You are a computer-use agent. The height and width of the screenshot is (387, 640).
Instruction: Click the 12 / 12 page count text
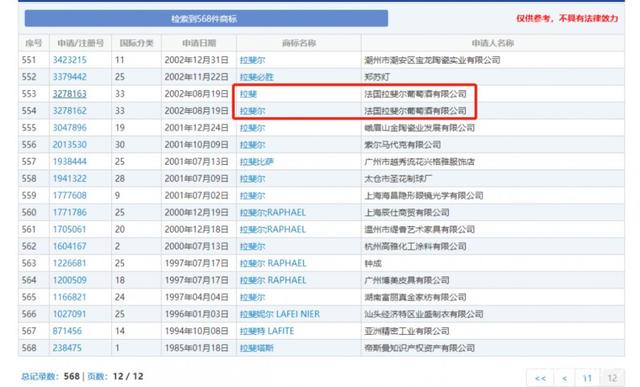point(128,376)
